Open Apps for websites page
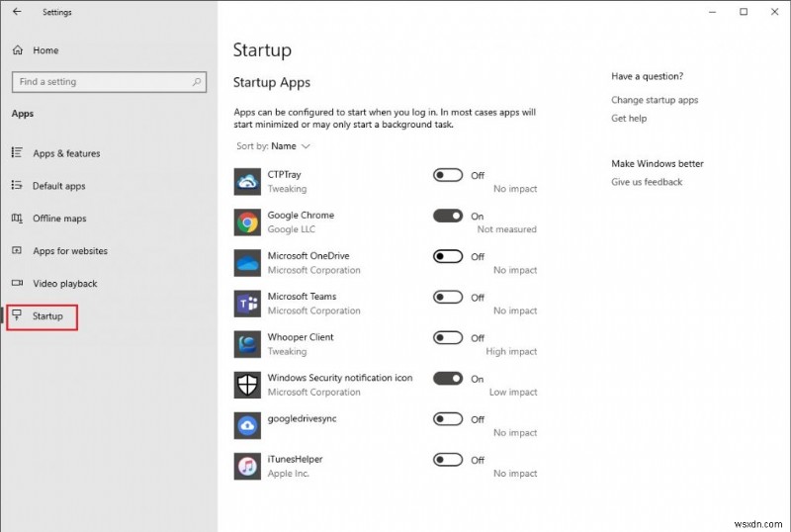791x532 pixels. 70,251
